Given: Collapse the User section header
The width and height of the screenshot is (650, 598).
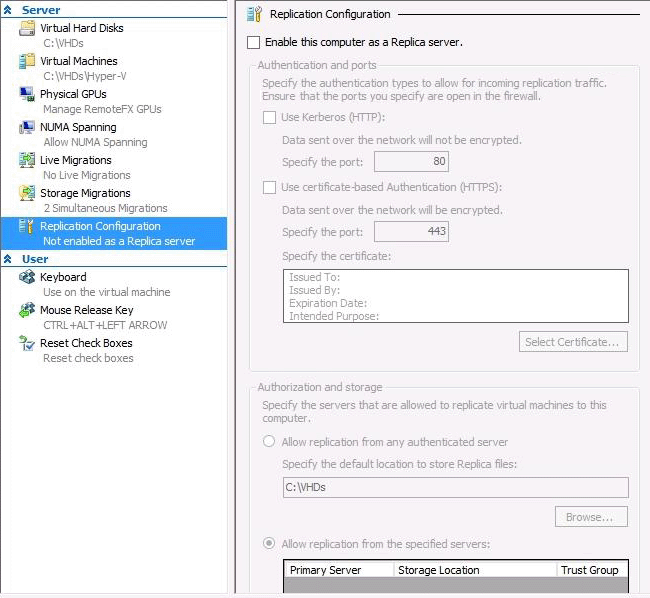Looking at the screenshot, I should click(x=10, y=259).
